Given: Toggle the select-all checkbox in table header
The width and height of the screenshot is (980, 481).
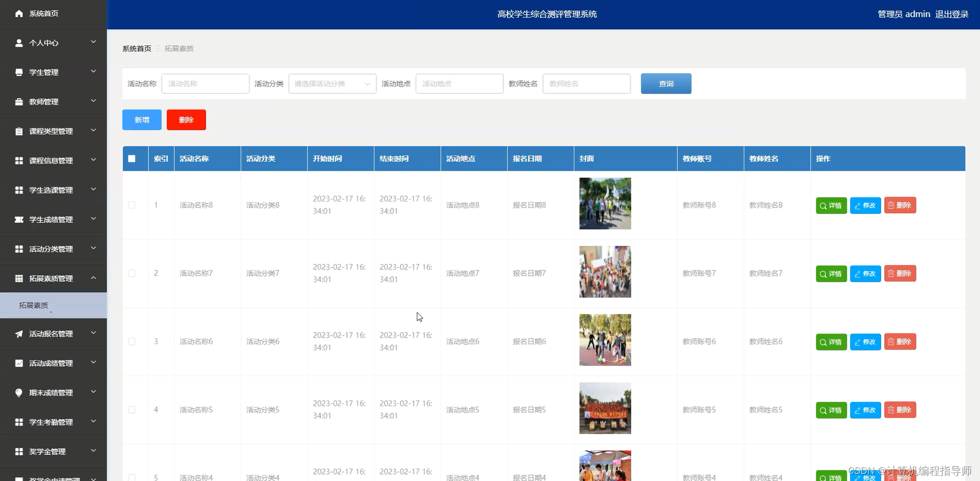Looking at the screenshot, I should (132, 158).
